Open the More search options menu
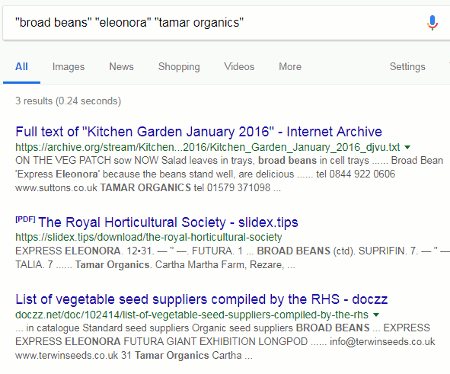The width and height of the screenshot is (450, 374). tap(290, 67)
